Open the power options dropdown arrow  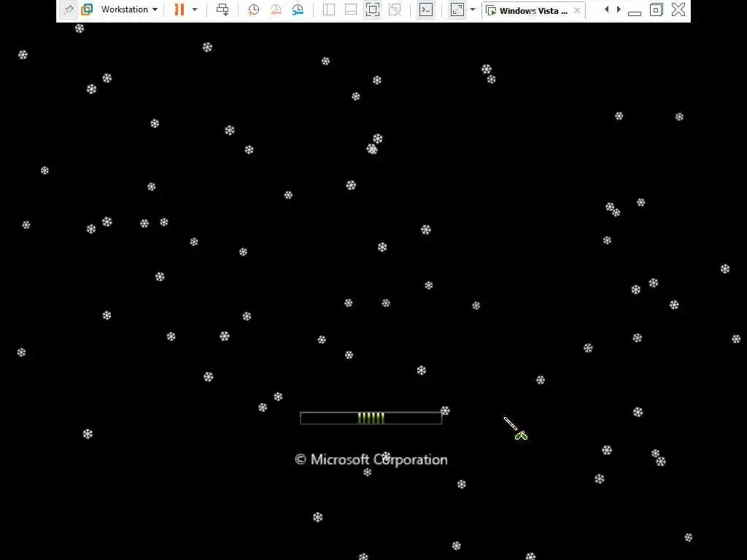(x=195, y=9)
